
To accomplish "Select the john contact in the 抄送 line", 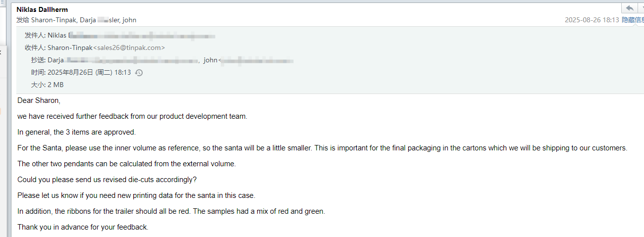I will point(211,60).
